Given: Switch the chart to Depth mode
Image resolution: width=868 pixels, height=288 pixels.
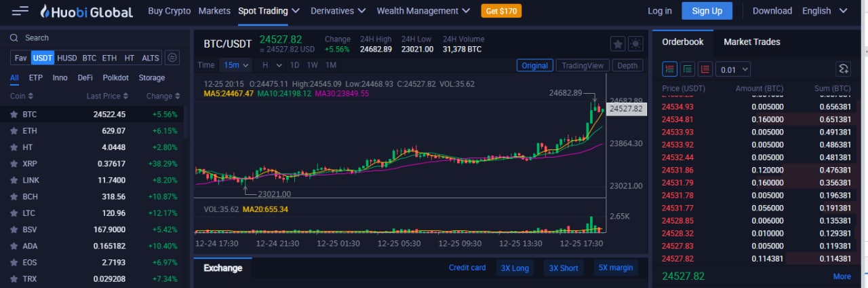Looking at the screenshot, I should coord(627,66).
